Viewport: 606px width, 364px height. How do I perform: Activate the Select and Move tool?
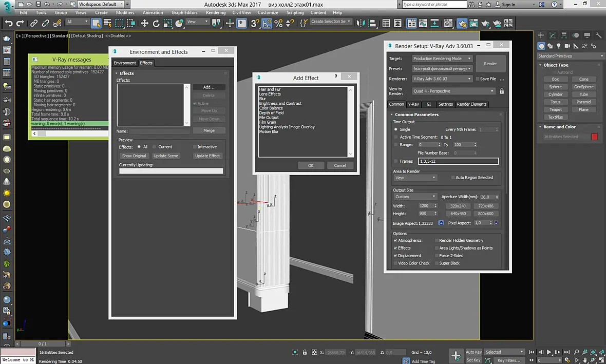144,23
